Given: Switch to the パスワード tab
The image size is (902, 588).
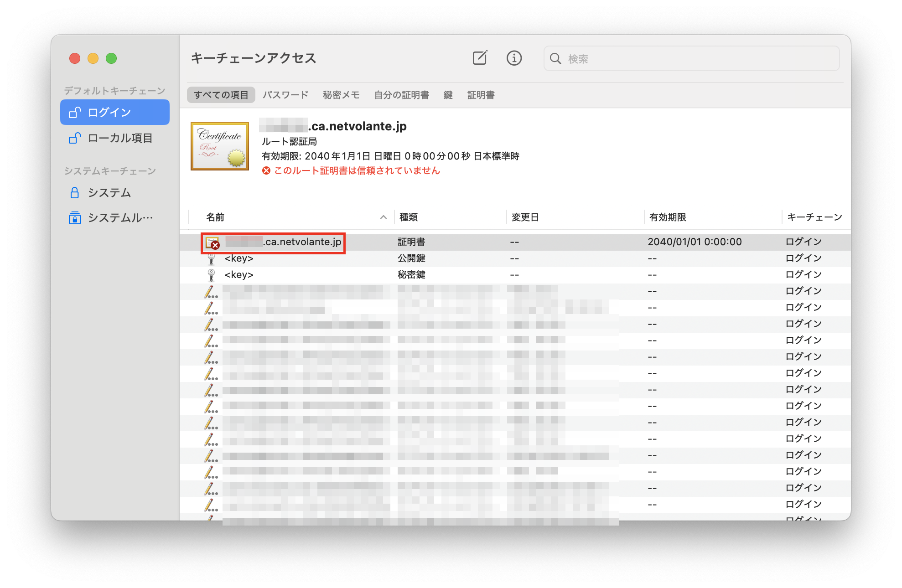Looking at the screenshot, I should (x=285, y=95).
